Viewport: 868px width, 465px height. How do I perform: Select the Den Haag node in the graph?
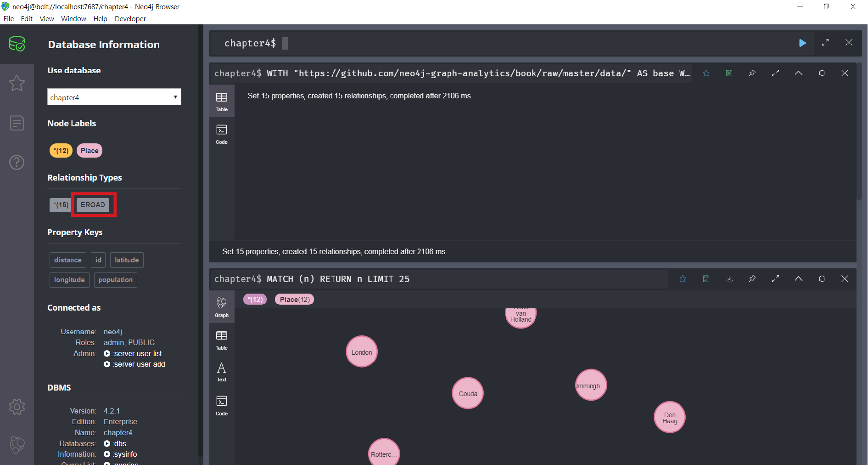point(670,417)
